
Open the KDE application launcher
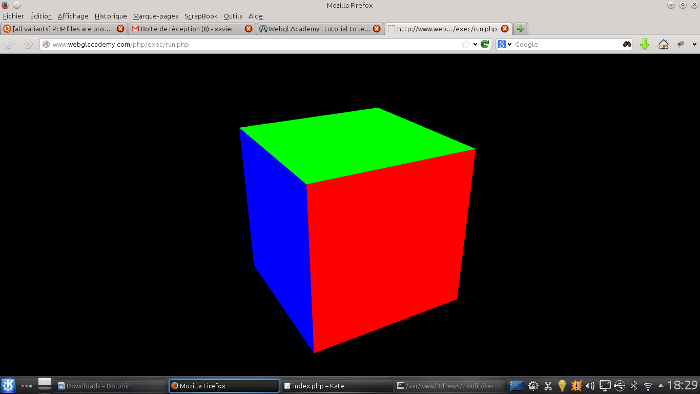8,385
